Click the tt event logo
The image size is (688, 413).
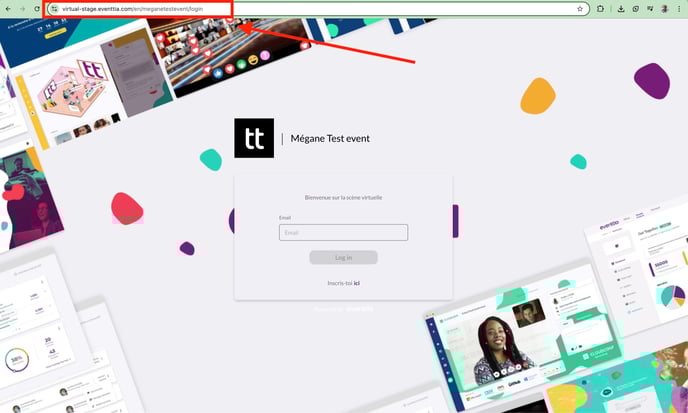point(254,138)
